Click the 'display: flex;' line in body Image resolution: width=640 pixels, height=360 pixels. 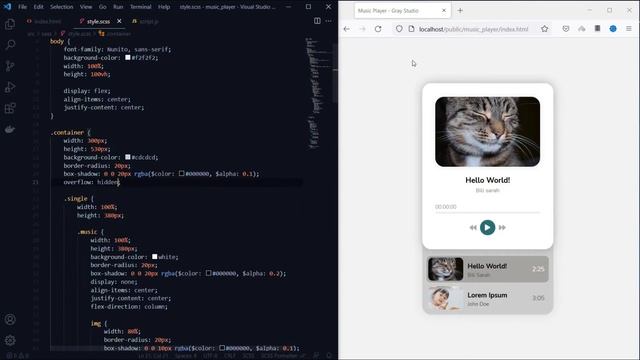pyautogui.click(x=87, y=91)
